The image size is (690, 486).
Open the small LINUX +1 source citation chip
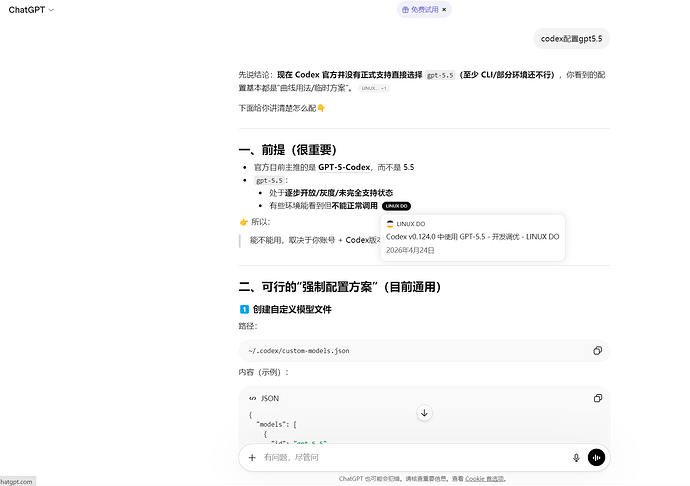[x=374, y=88]
